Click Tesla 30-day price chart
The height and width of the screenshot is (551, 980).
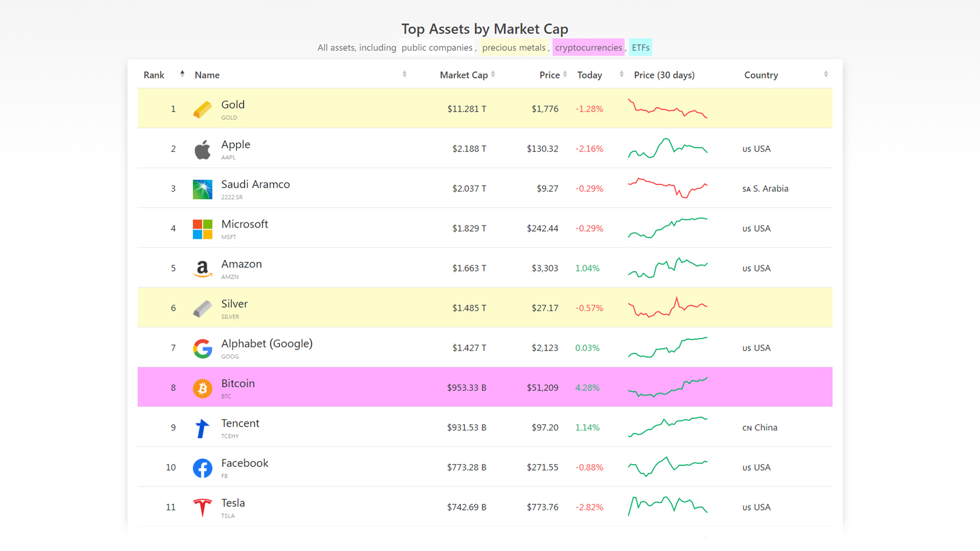pyautogui.click(x=668, y=506)
